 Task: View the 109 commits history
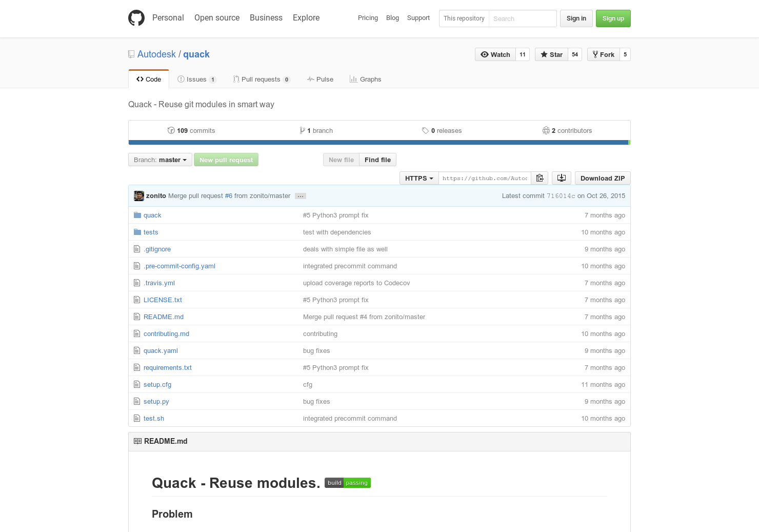pos(191,130)
